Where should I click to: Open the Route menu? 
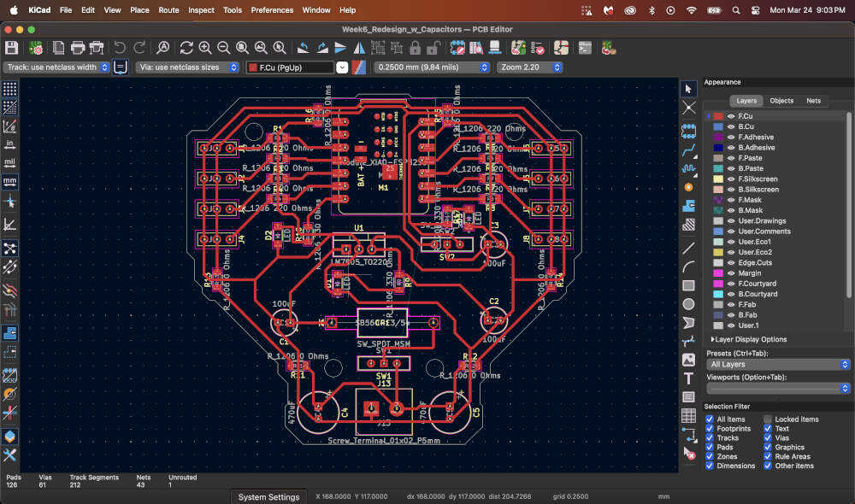click(x=168, y=9)
